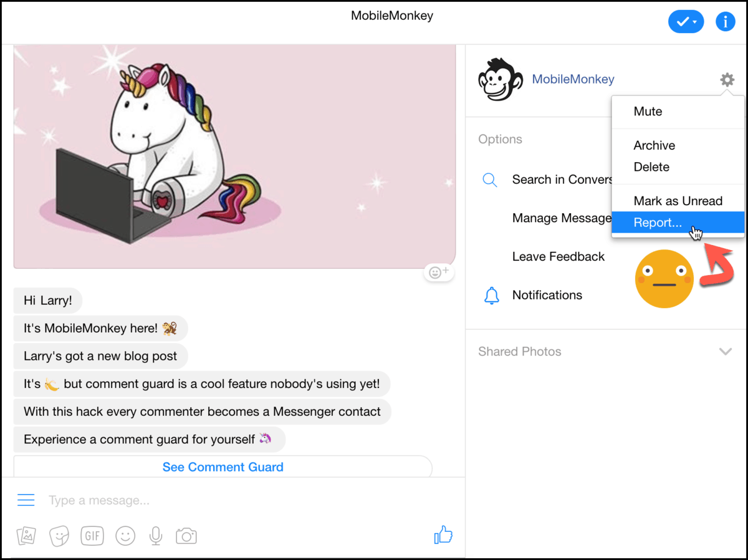
Task: Click the MobileMonkey conversation title at top
Action: [392, 16]
